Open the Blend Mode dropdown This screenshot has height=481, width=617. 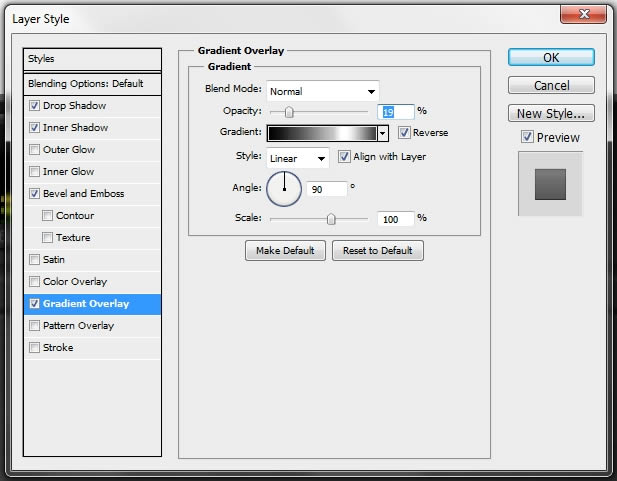[323, 91]
